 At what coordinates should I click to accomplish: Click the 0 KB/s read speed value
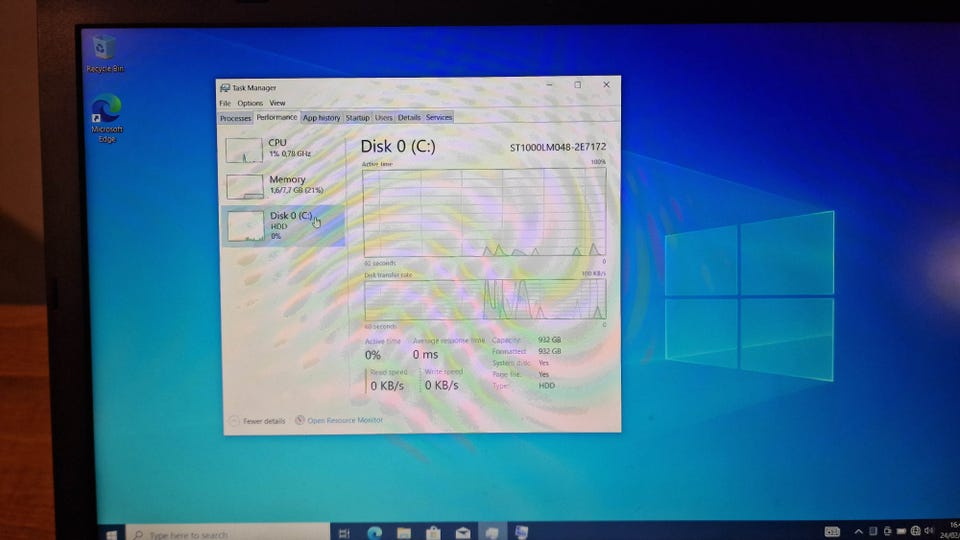387,385
